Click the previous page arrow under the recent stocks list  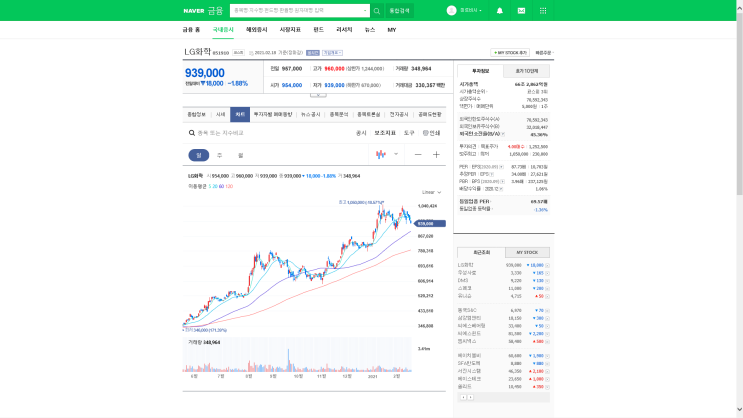(463, 397)
